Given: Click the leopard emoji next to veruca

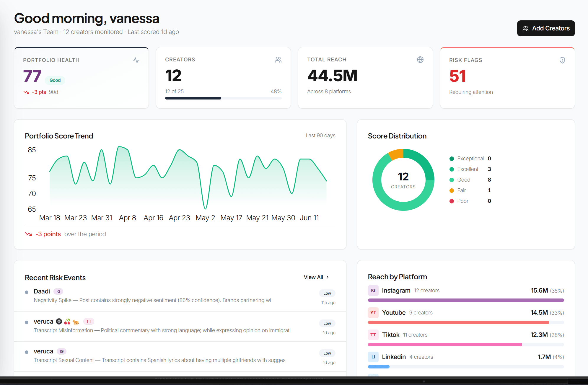Looking at the screenshot, I should click(x=76, y=322).
